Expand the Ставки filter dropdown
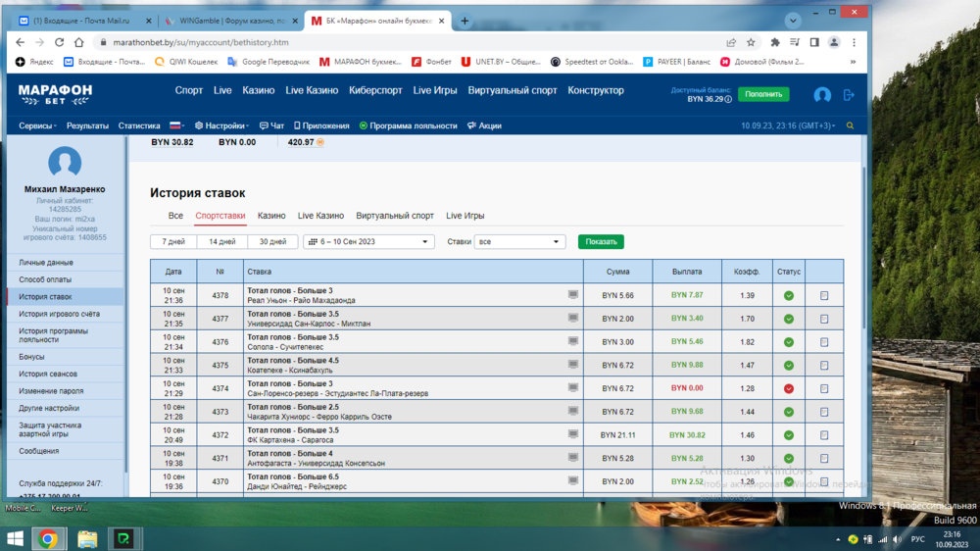 [x=519, y=241]
